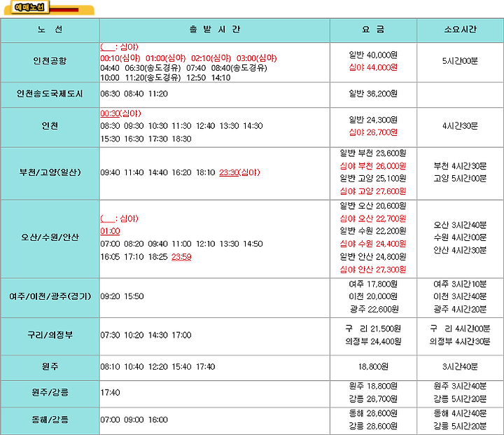Click the 심야 고양 27,600원 fare
The image size is (504, 435).
click(x=373, y=191)
